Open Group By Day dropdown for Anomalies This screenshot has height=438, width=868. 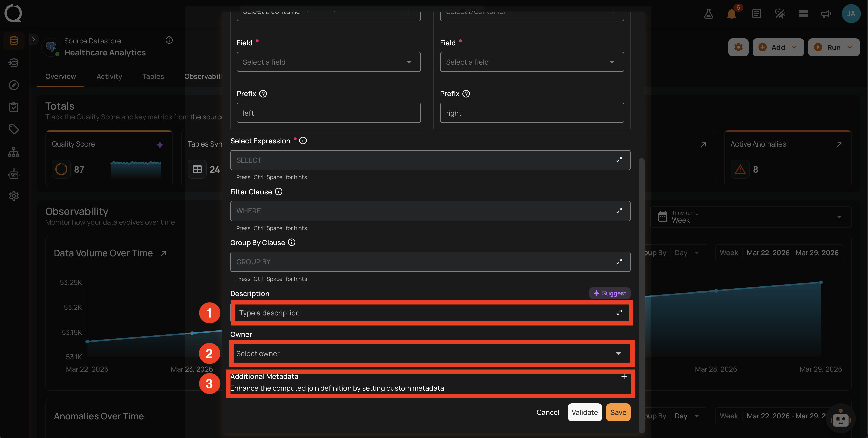(x=687, y=416)
